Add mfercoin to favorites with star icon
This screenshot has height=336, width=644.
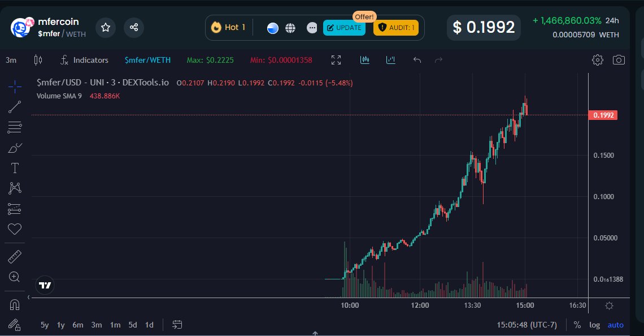coord(106,28)
